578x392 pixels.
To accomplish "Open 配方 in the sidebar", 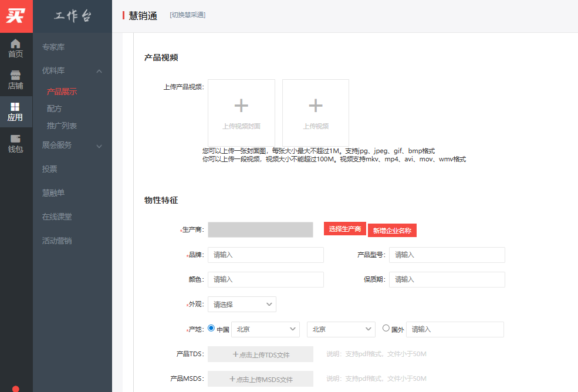I will point(55,109).
